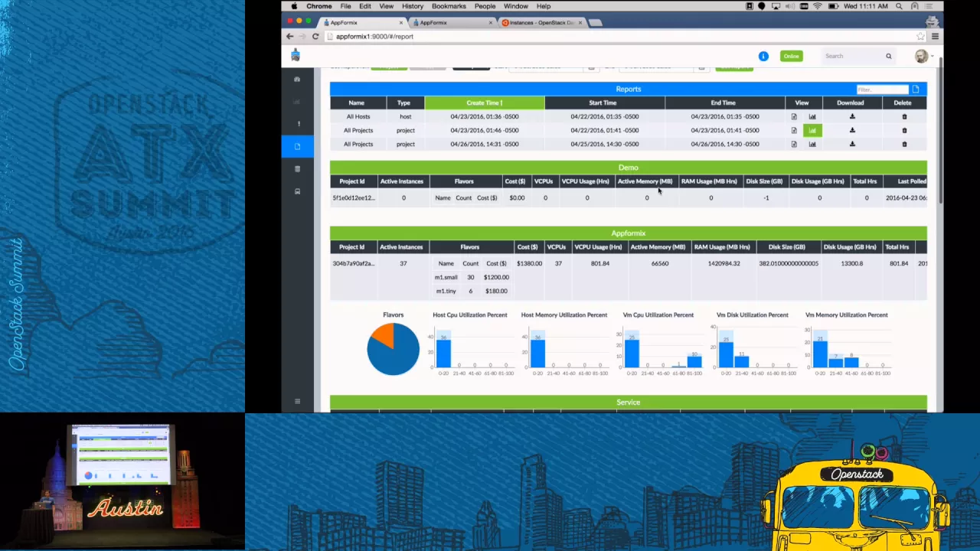View chart for 01:46 All Projects report
The image size is (980, 551).
(812, 130)
